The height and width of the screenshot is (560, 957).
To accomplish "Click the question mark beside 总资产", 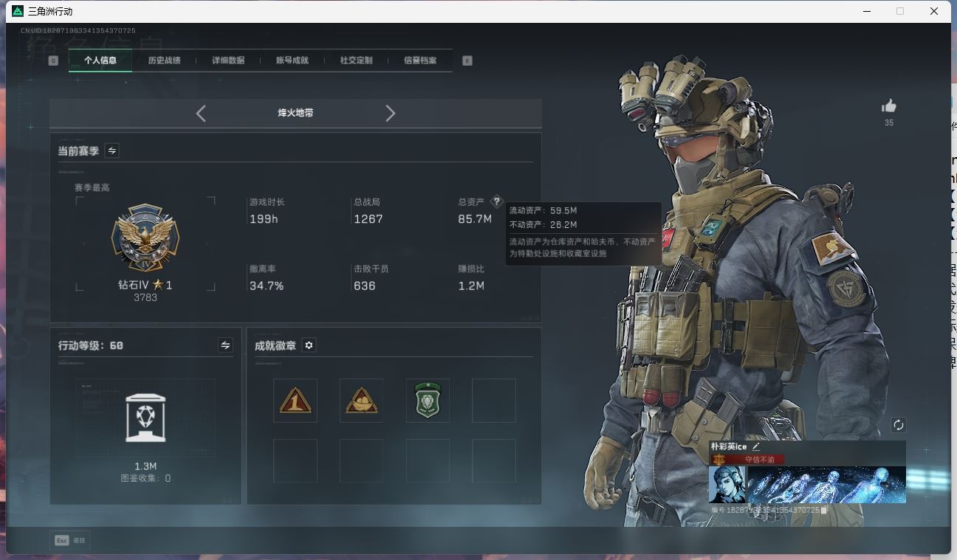I will 497,201.
